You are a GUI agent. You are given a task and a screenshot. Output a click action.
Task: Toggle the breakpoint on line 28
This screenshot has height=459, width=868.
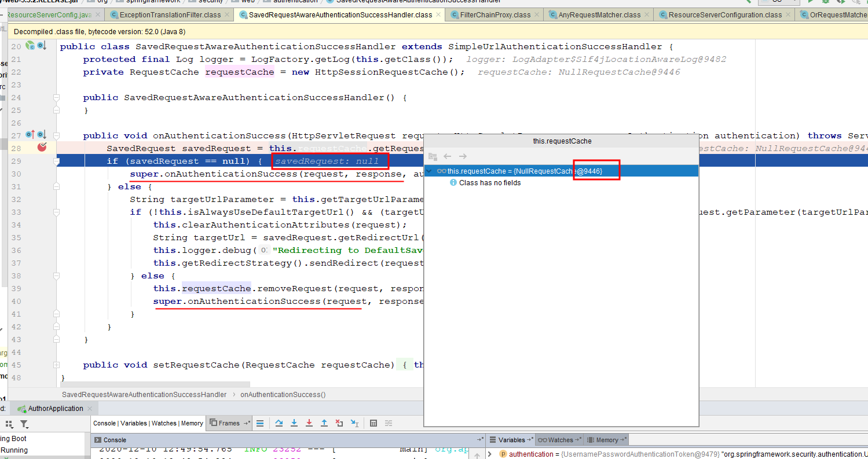click(42, 148)
